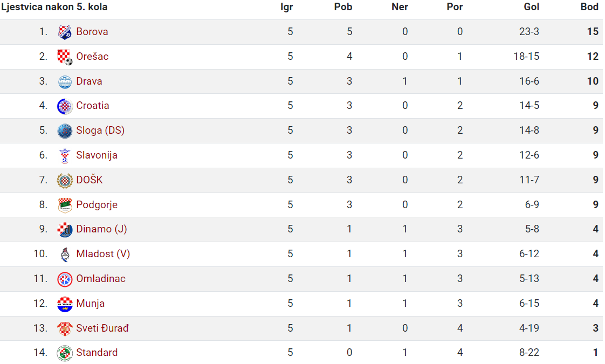The height and width of the screenshot is (364, 605).
Task: Click the Slavonija club emblem
Action: click(64, 155)
